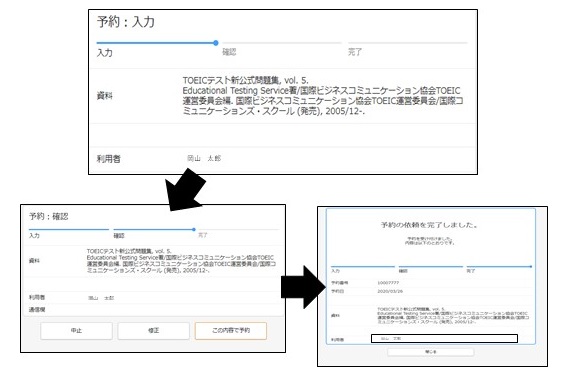Screen dimensions: 569x382
Task: Click the 確認 step label in the completion dialog
Action: tap(403, 271)
